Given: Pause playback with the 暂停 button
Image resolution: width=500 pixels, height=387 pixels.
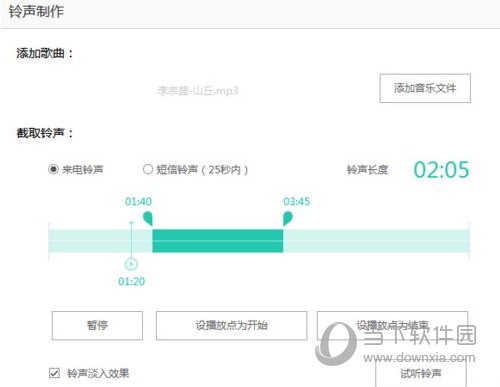Looking at the screenshot, I should (x=97, y=325).
